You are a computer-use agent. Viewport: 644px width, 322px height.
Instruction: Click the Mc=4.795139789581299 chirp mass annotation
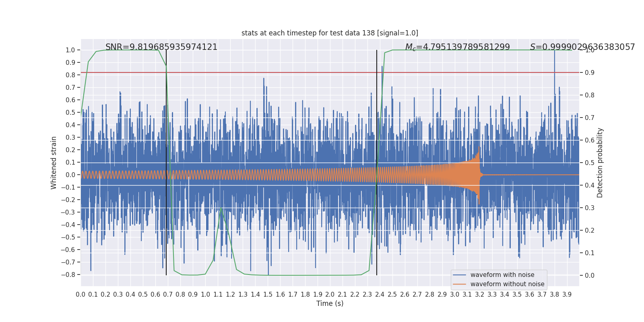click(x=458, y=47)
